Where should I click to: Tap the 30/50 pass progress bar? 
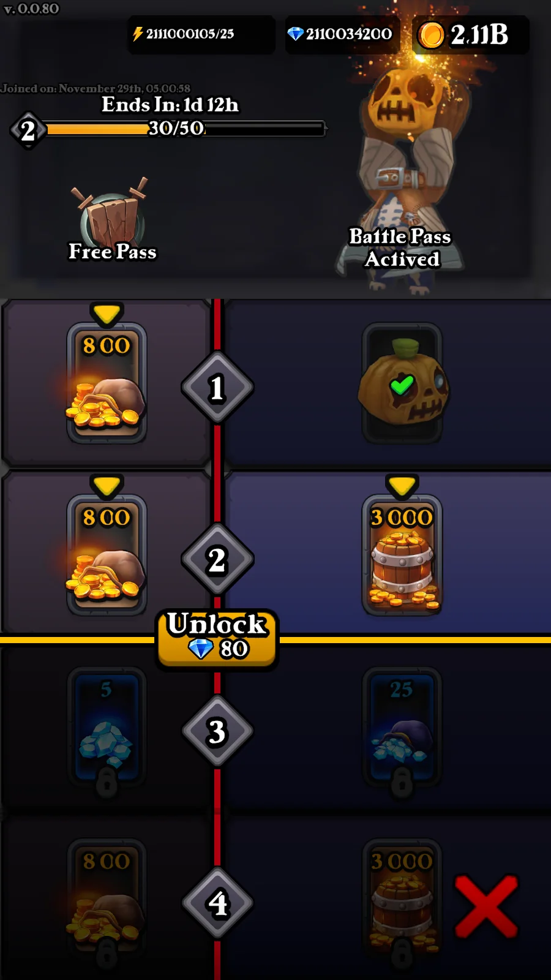click(x=184, y=129)
